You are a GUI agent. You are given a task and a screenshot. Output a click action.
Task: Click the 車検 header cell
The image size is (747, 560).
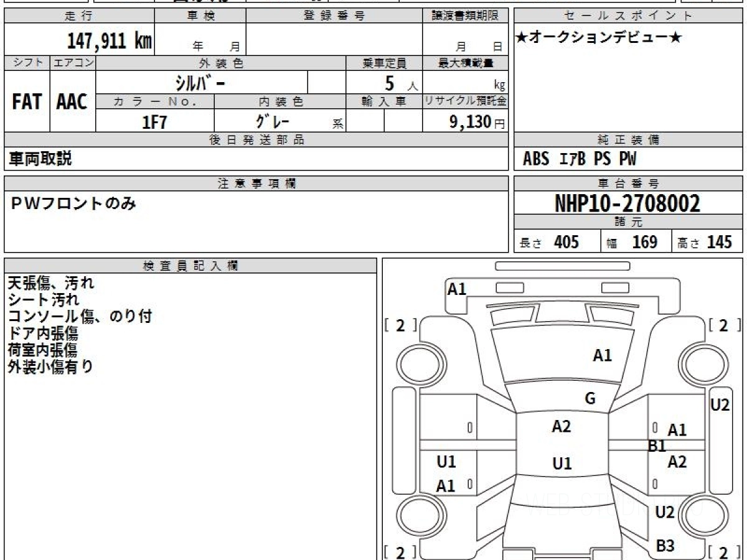coord(199,16)
